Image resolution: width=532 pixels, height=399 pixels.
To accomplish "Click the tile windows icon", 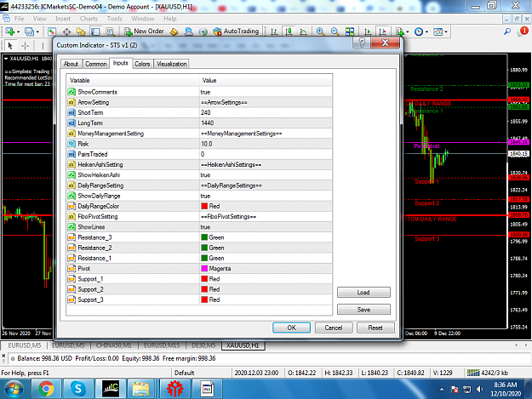I will [350, 31].
